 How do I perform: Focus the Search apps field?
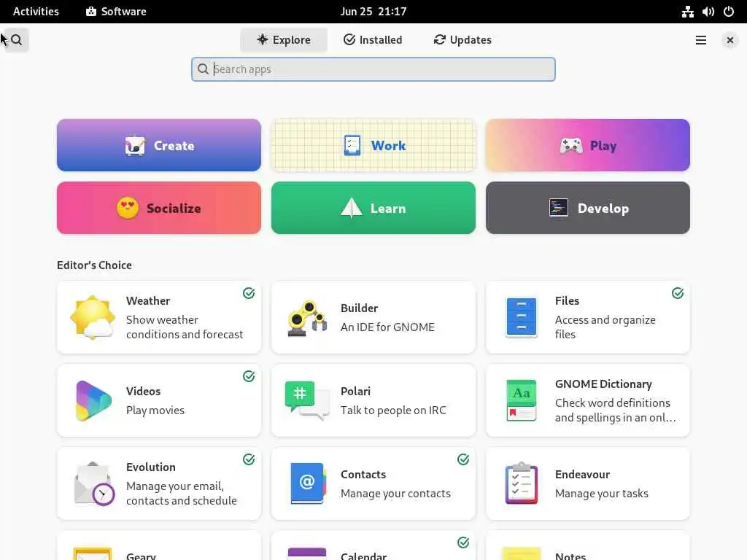pos(373,69)
